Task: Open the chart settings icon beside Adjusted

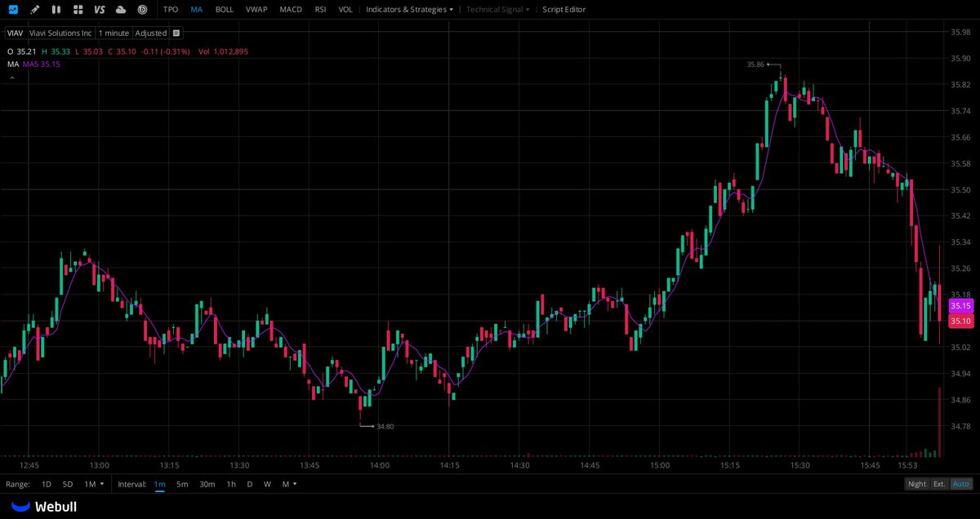Action: pos(176,33)
